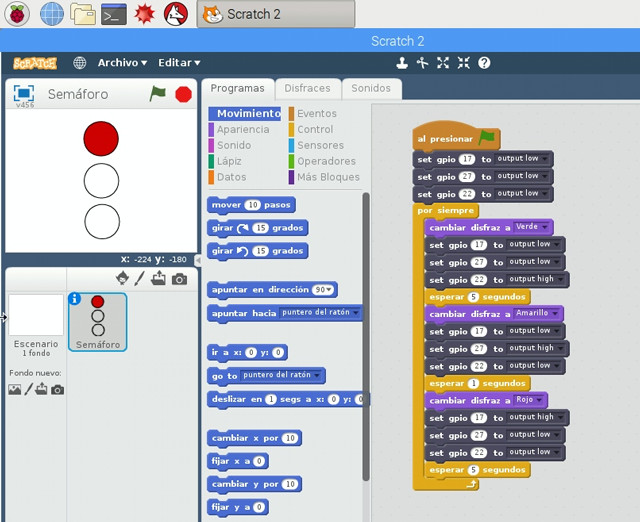Image resolution: width=640 pixels, height=522 pixels.
Task: Upload backdrop from file icon
Action: (x=41, y=389)
